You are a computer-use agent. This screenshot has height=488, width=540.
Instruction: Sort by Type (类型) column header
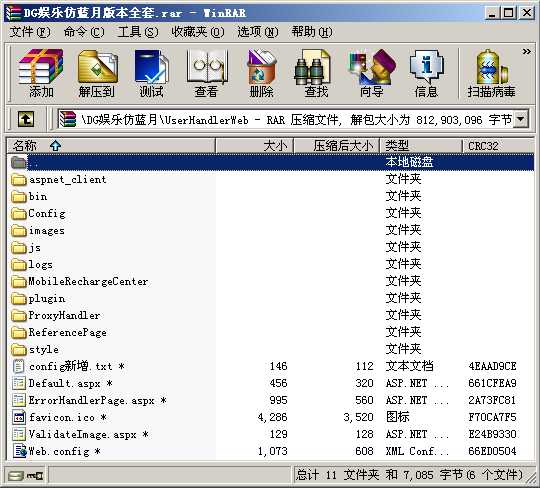pyautogui.click(x=420, y=146)
